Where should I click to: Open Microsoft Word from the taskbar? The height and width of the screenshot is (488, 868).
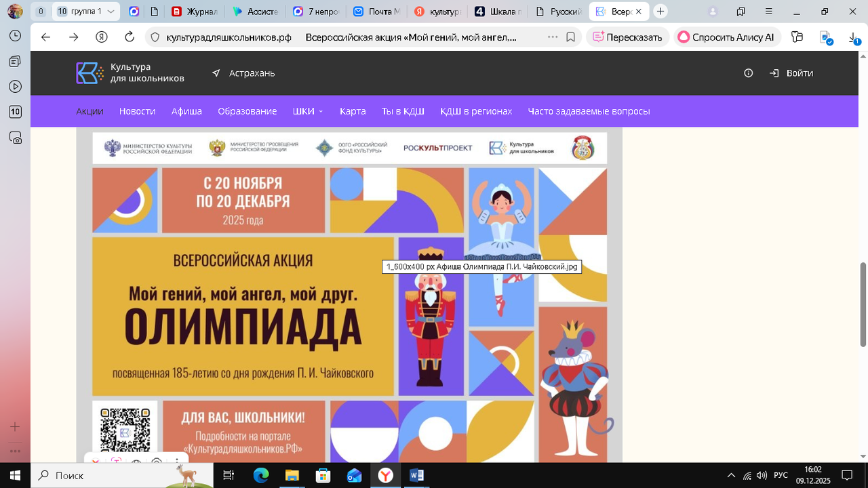(x=416, y=476)
